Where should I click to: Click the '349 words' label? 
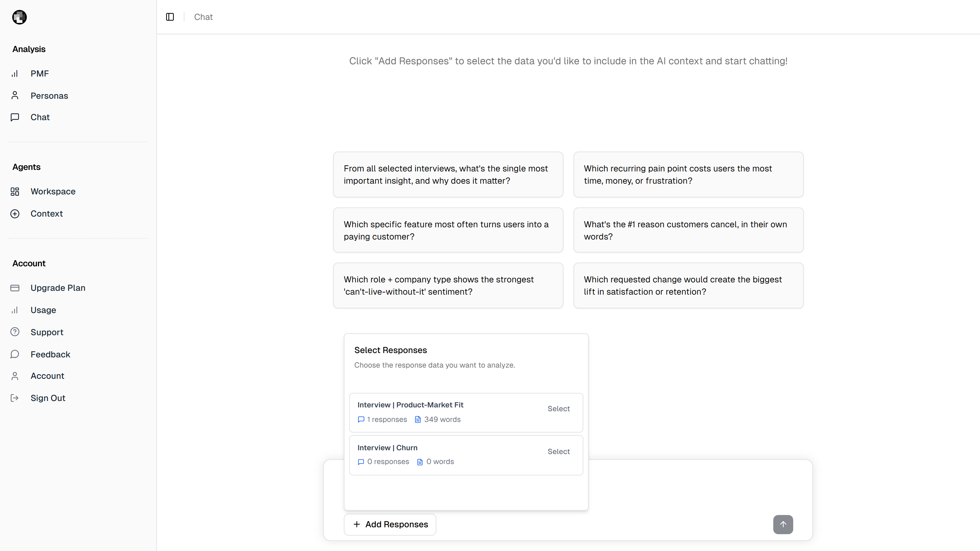click(442, 419)
